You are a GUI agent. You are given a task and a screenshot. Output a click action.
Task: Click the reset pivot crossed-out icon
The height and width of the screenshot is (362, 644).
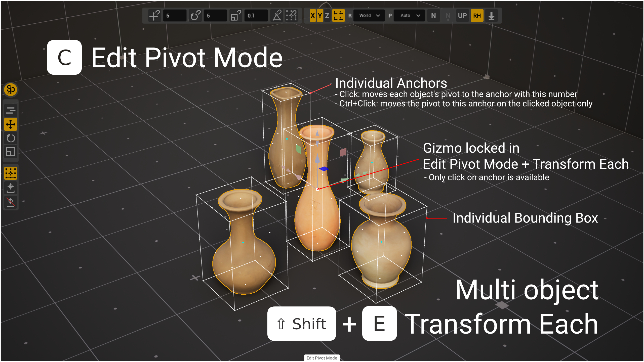11,202
